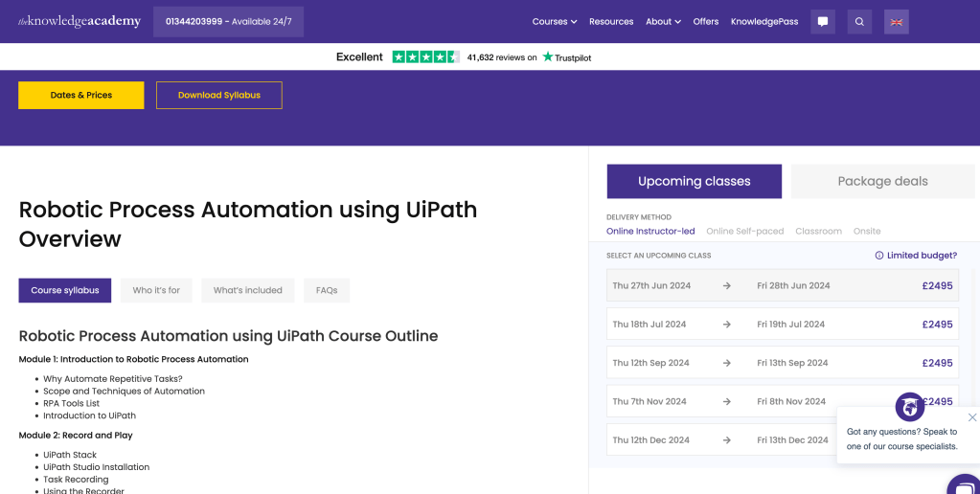Click 'UiPath Studio Installation' bullet

96,467
